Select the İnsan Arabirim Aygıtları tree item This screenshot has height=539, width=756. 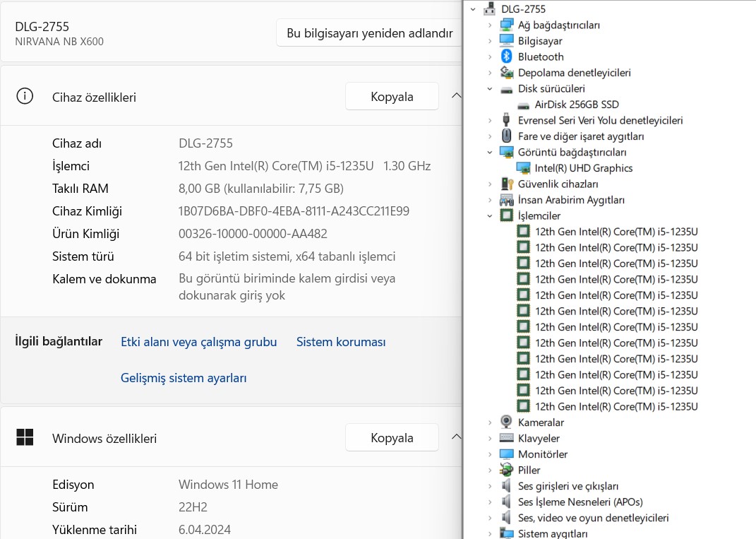pyautogui.click(x=571, y=200)
